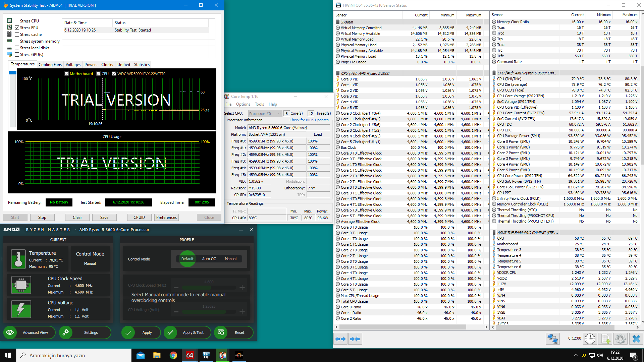Image resolution: width=644 pixels, height=362 pixels.
Task: Enable the Stress CPU checkbox
Action: (17, 21)
